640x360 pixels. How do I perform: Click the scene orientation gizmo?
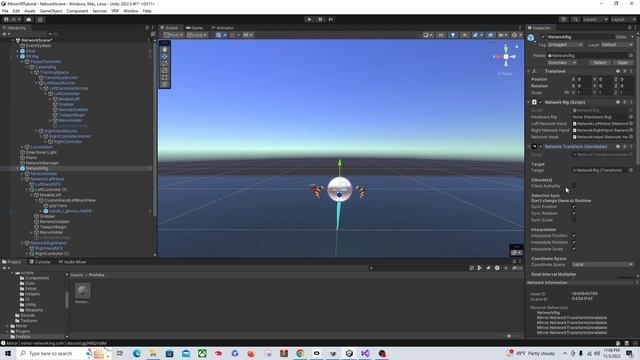[x=506, y=56]
